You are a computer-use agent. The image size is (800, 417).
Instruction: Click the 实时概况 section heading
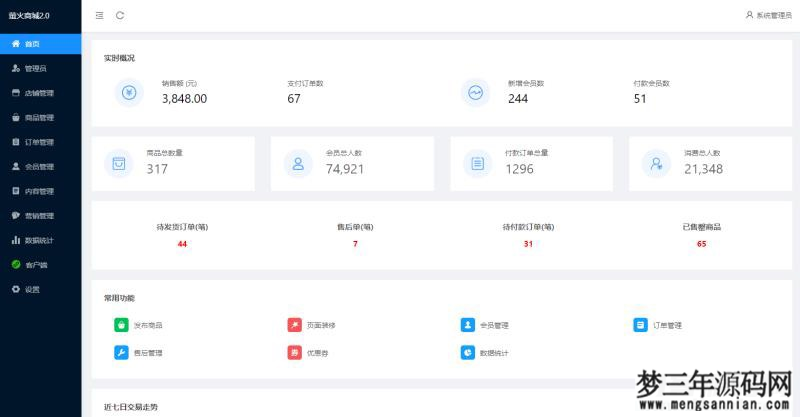[x=119, y=58]
